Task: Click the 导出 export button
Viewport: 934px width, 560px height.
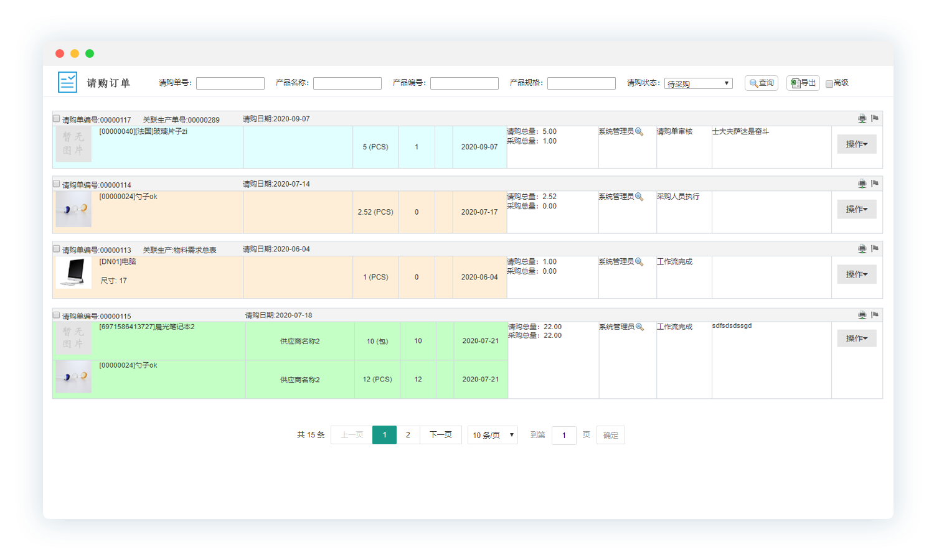Action: (803, 83)
